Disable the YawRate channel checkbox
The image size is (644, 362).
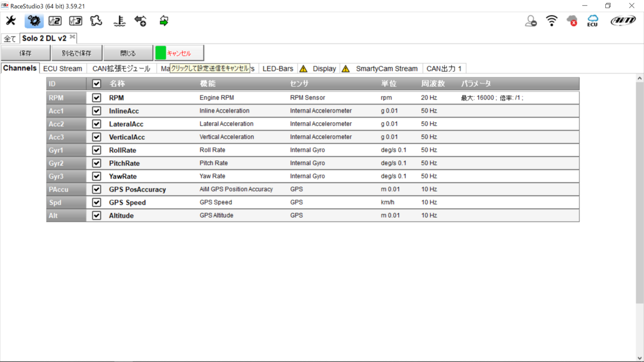97,176
